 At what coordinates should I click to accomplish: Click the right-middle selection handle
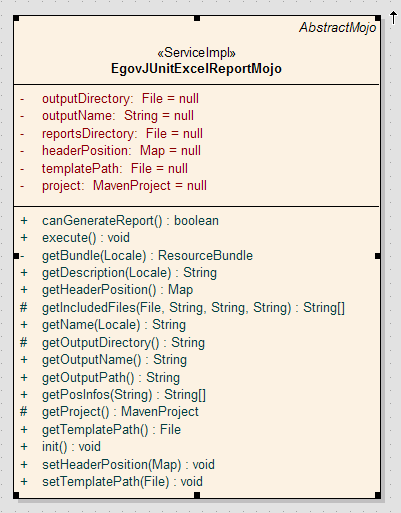378,256
